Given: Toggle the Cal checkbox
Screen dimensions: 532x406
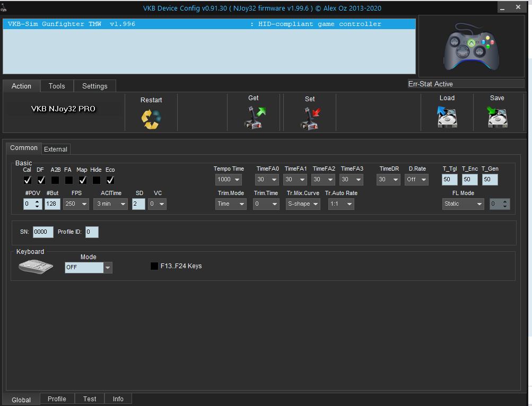Looking at the screenshot, I should 28,180.
